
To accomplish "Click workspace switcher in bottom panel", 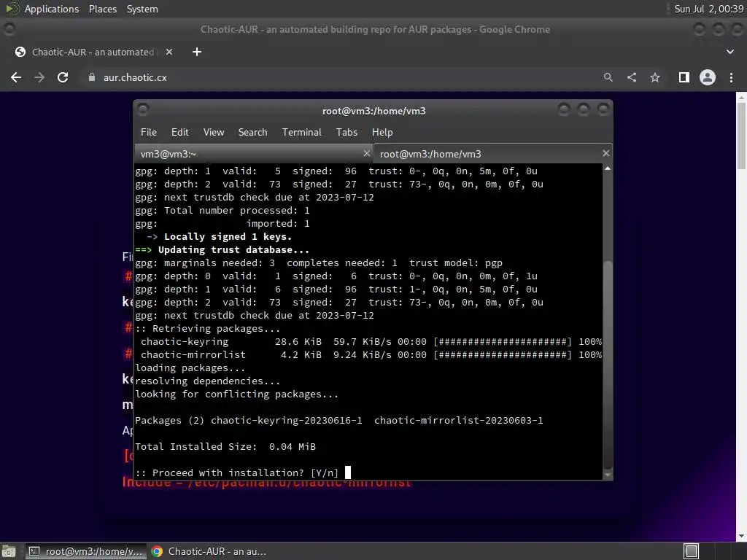I will point(691,551).
